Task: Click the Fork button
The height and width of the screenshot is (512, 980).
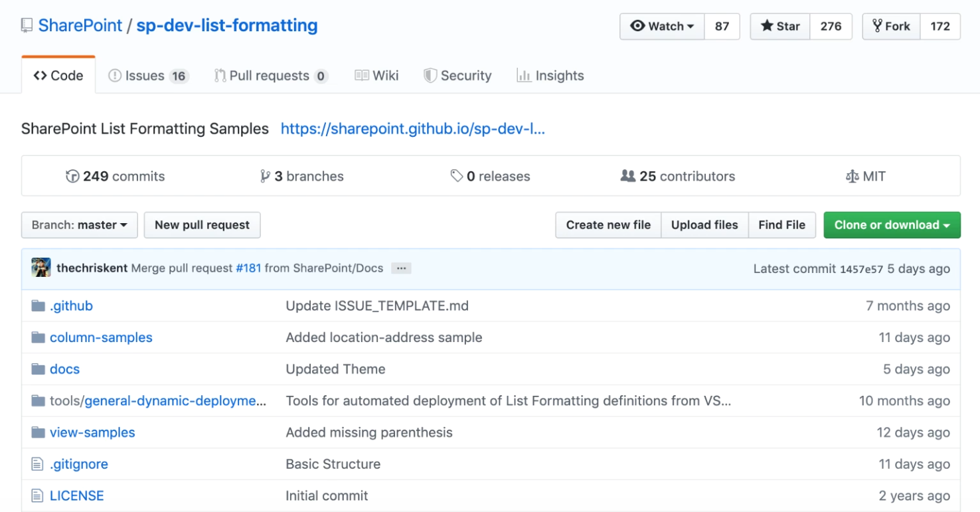Action: [891, 27]
